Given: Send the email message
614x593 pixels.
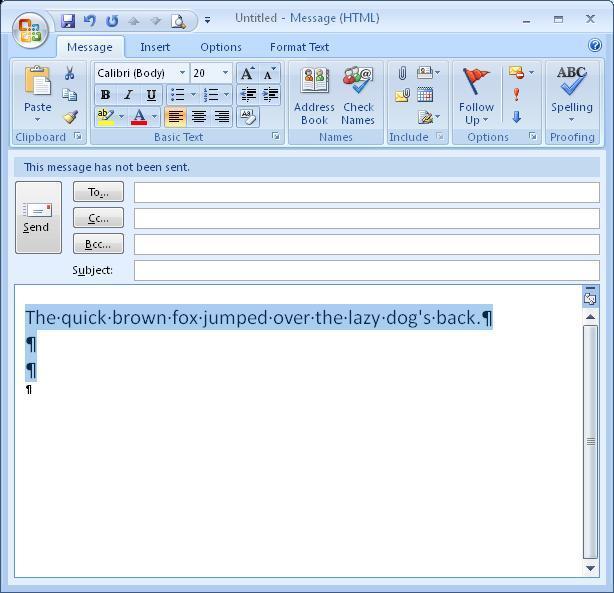Looking at the screenshot, I should coord(38,217).
